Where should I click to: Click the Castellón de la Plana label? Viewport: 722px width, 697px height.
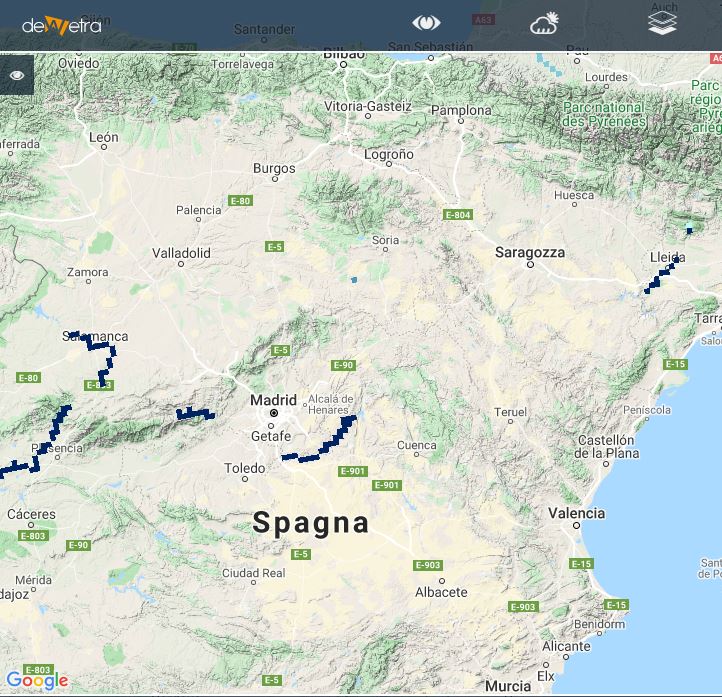[x=606, y=447]
